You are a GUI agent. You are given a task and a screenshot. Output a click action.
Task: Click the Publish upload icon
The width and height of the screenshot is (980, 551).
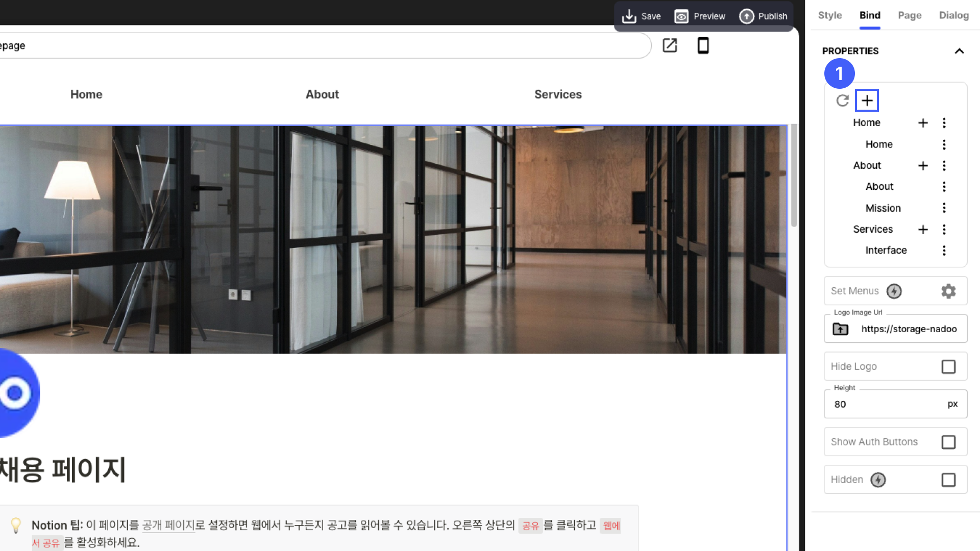(x=746, y=16)
